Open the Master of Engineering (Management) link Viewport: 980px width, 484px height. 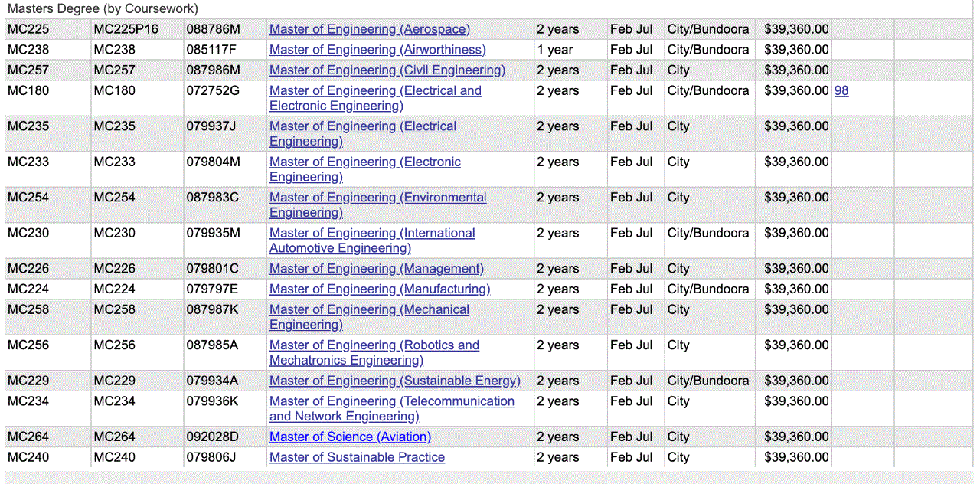376,268
